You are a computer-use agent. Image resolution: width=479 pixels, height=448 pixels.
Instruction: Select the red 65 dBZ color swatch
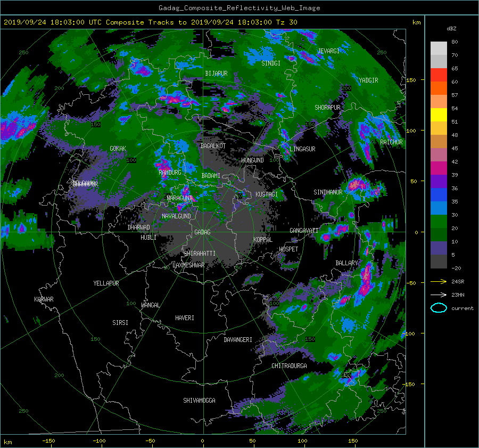[439, 75]
